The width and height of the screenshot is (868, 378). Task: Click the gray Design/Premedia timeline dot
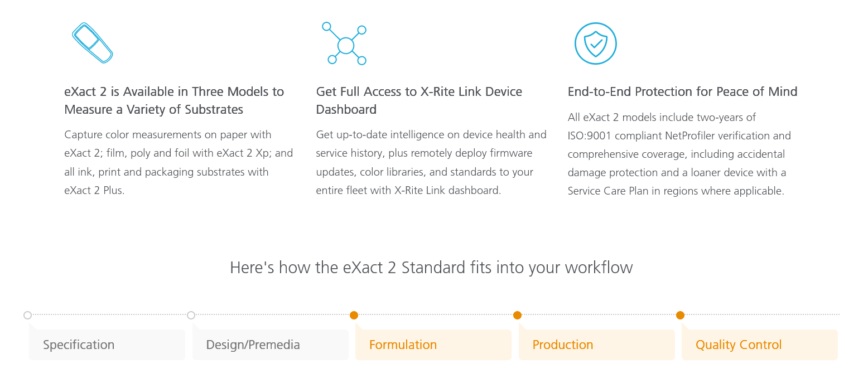coord(191,315)
